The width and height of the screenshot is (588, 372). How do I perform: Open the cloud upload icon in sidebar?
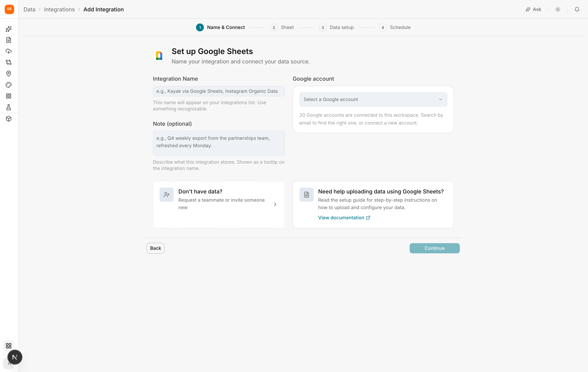(x=9, y=51)
